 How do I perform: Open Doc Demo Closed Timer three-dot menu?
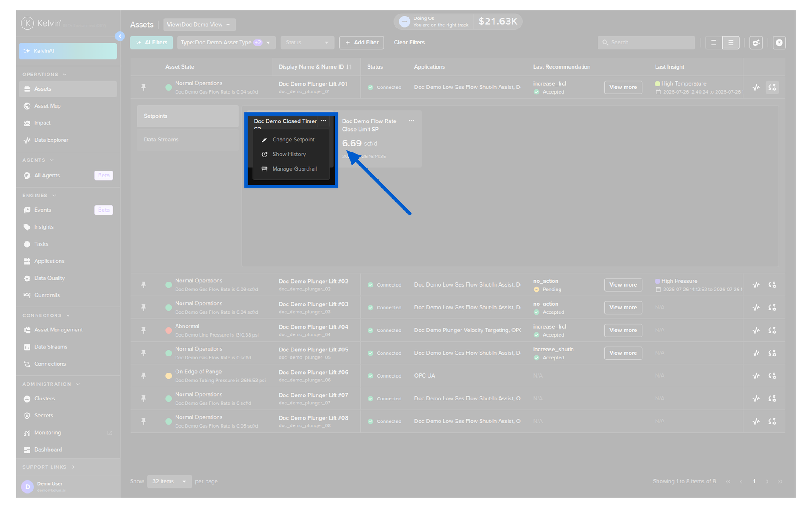point(324,121)
